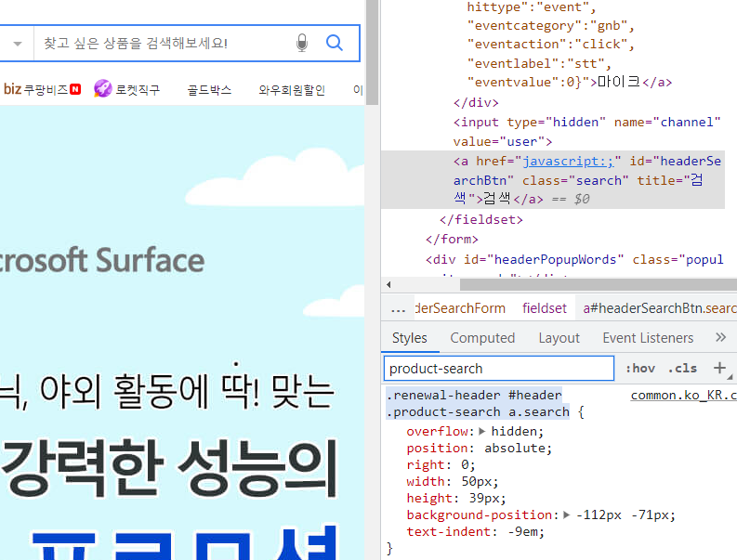Click the Microsoft Surface promotion banner
The height and width of the screenshot is (560, 737).
(182, 332)
